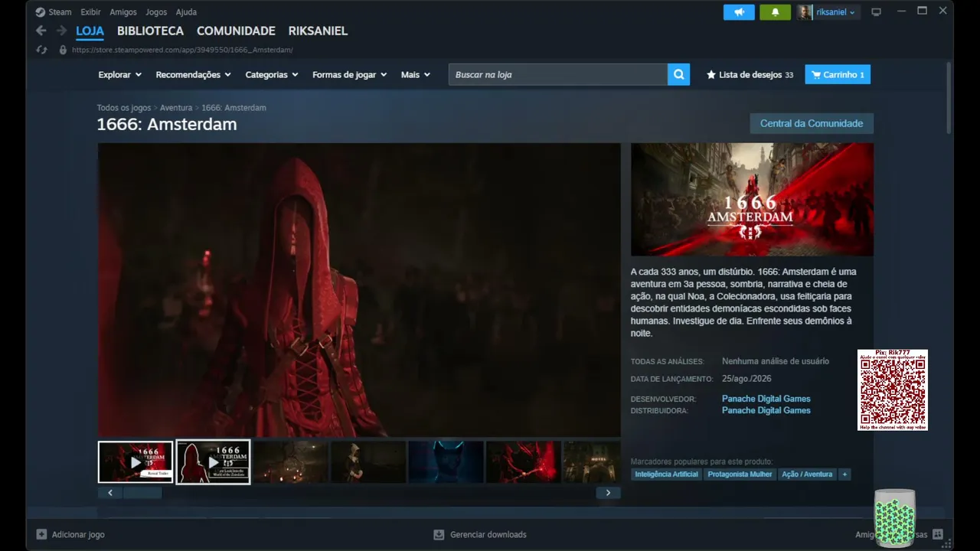Click the media strip horizontal scrollbar handle
This screenshot has height=551, width=980.
tap(142, 493)
